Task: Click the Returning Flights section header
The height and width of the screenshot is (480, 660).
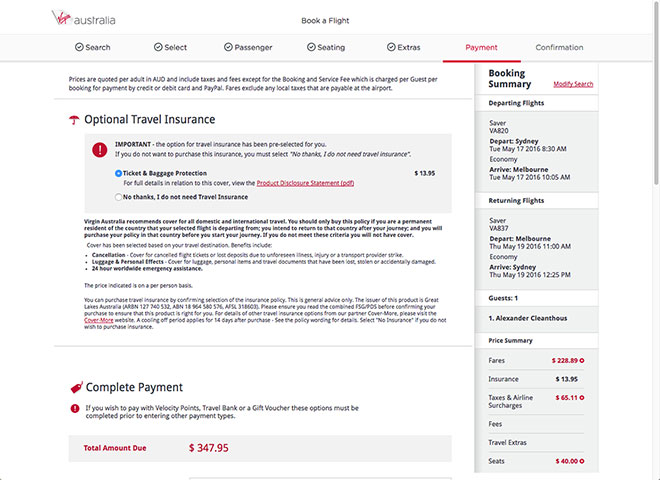Action: click(x=516, y=201)
